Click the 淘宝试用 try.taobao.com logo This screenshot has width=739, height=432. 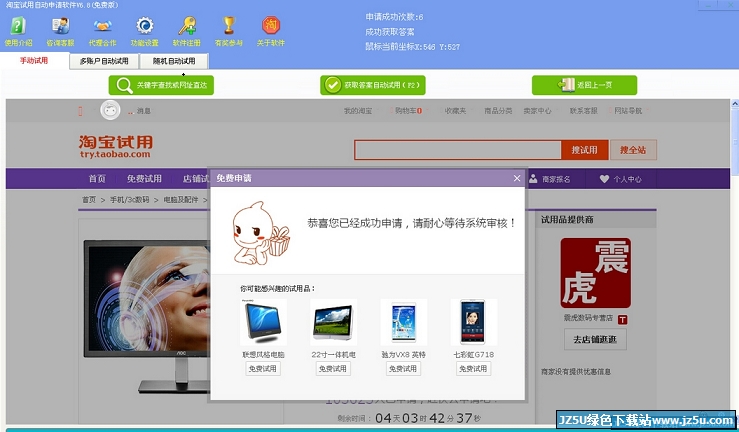(x=116, y=147)
